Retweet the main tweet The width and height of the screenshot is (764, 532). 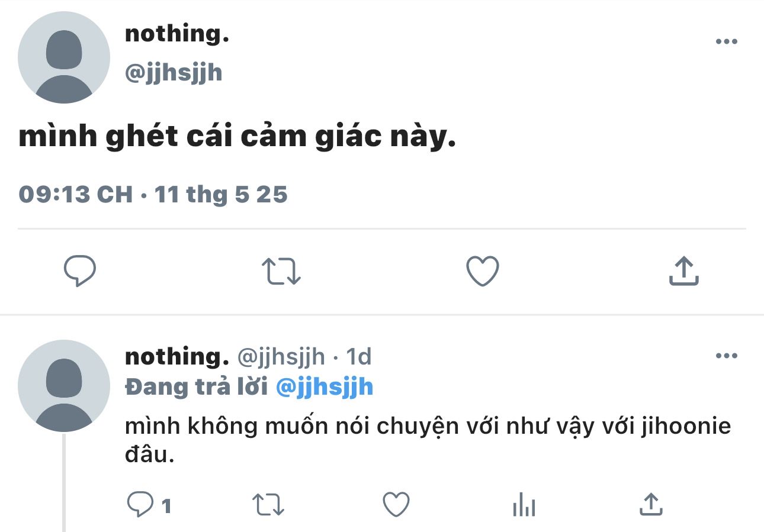(x=281, y=272)
